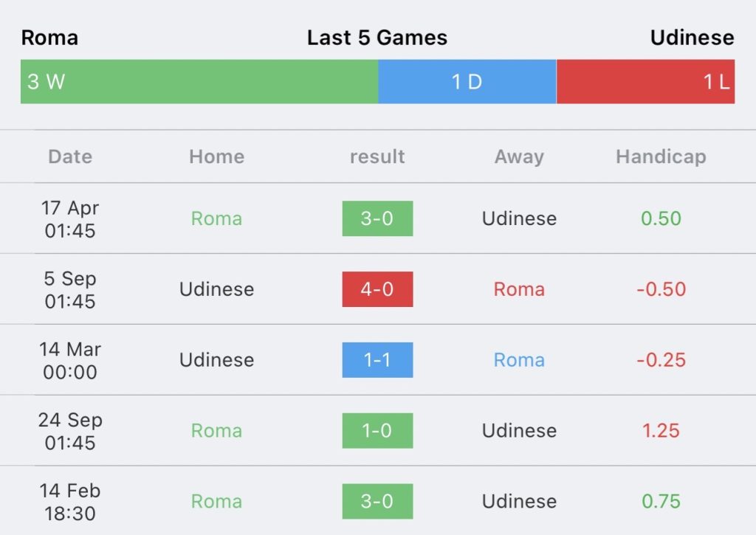Click the red 1 L bar segment

[645, 81]
